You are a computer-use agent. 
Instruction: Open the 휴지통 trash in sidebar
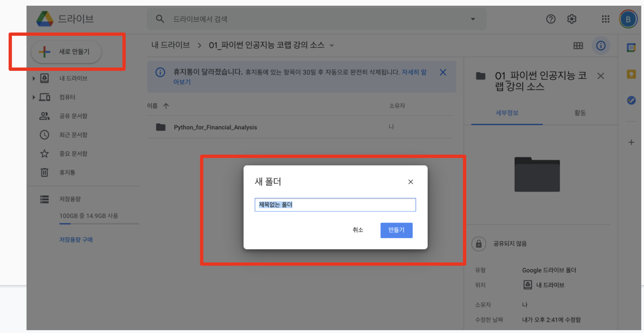67,172
